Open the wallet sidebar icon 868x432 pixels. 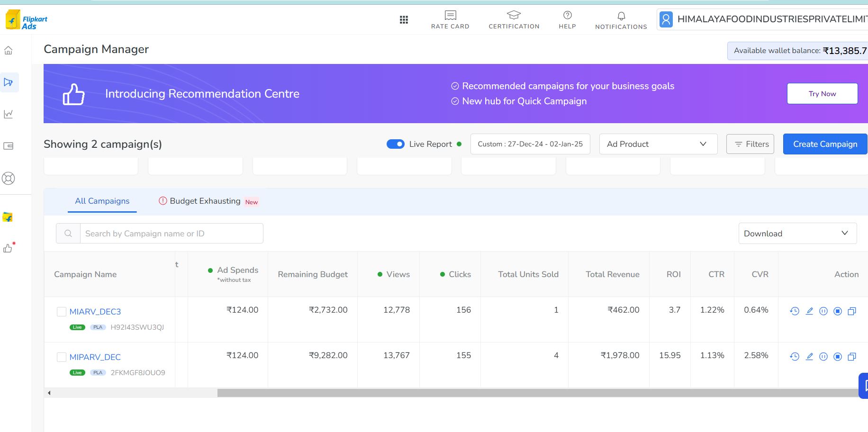pyautogui.click(x=9, y=146)
